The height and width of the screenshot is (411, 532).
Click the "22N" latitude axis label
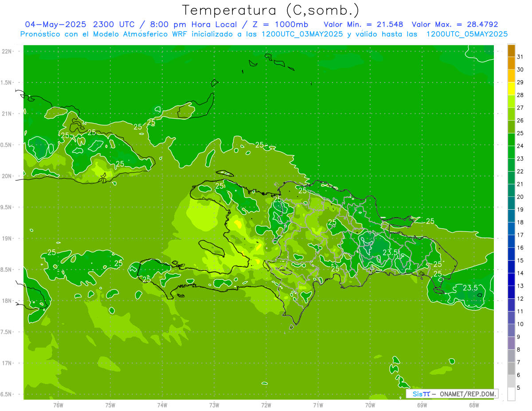(x=7, y=51)
